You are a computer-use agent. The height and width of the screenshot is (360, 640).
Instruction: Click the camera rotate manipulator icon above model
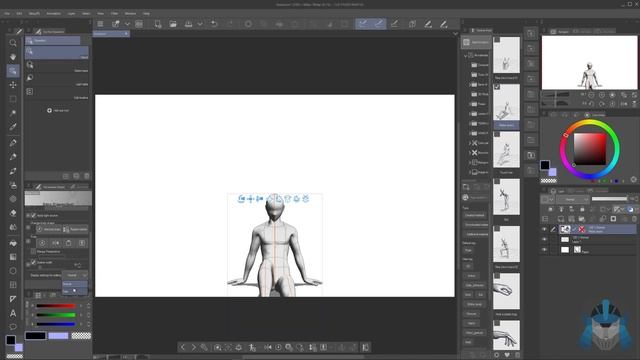pos(241,199)
